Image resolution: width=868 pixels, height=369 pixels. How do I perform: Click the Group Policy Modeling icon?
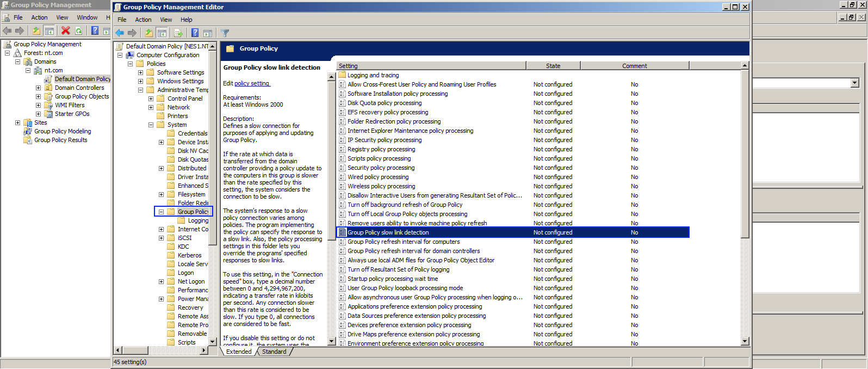pyautogui.click(x=28, y=131)
